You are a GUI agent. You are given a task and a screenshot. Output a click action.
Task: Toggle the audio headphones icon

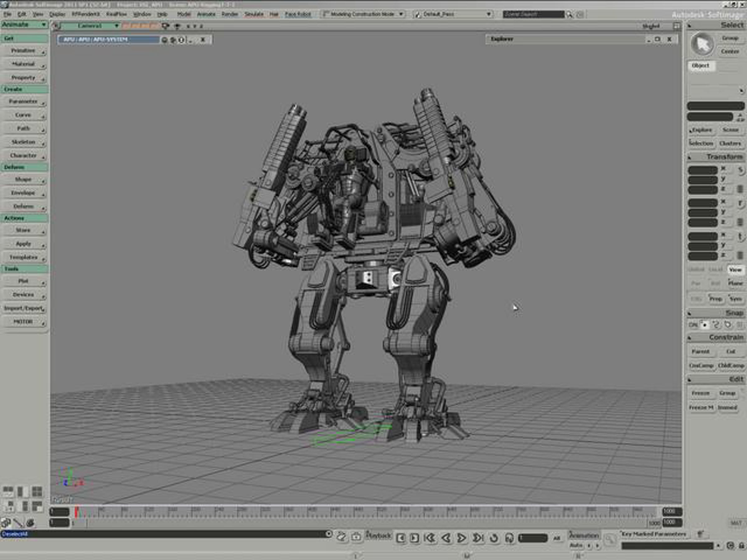click(x=509, y=538)
